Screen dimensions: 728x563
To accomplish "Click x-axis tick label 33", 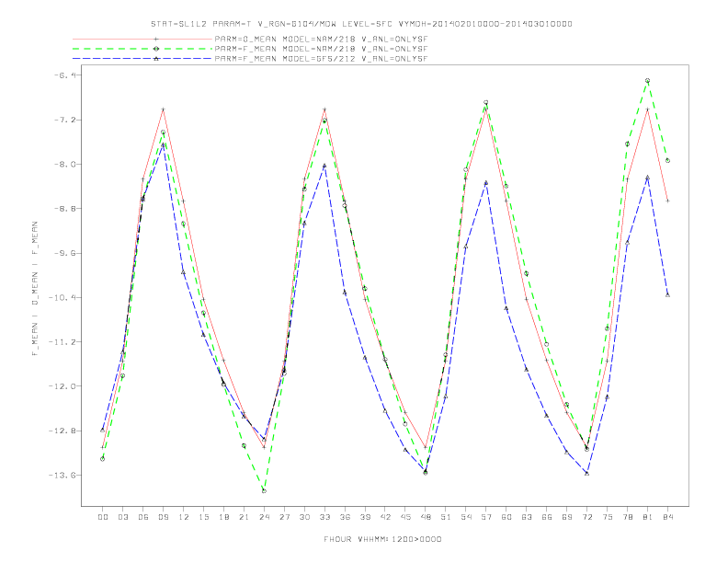I will point(324,517).
